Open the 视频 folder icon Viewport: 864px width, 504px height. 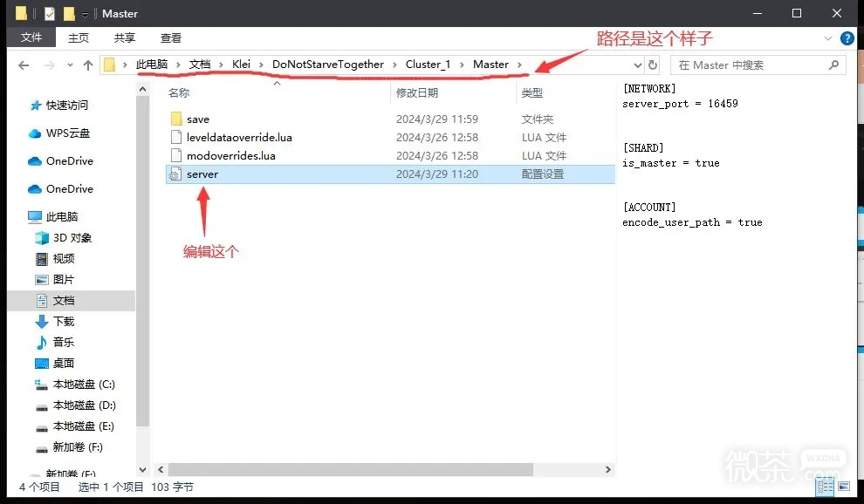41,259
